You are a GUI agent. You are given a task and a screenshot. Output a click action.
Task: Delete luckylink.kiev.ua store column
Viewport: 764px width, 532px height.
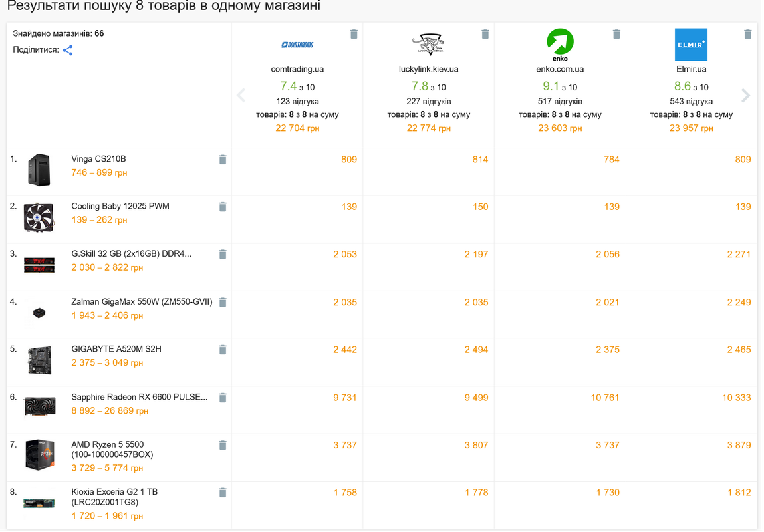486,34
